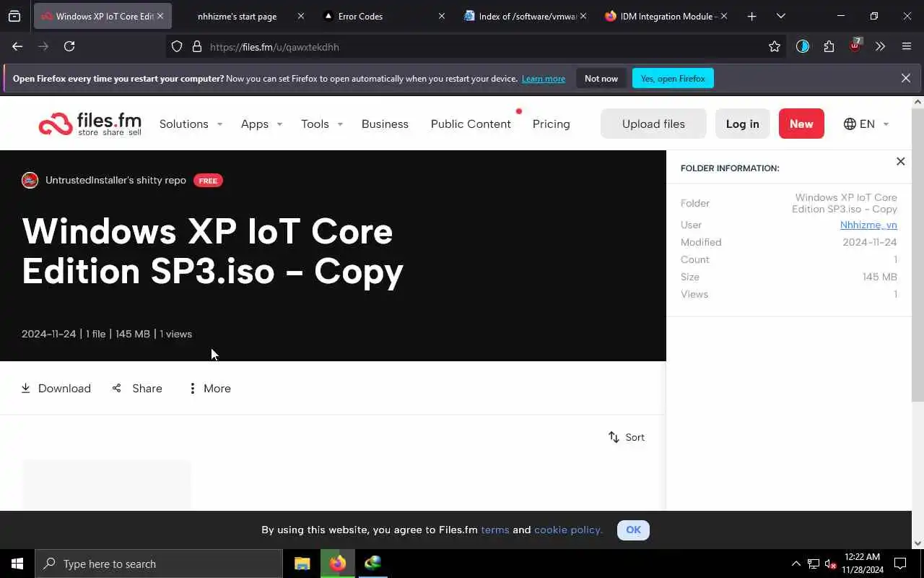
Task: Open the EN language dropdown
Action: (x=866, y=124)
